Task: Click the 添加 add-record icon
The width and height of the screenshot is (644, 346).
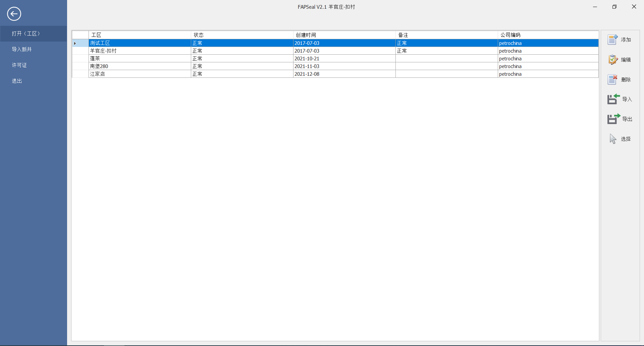Action: [612, 40]
